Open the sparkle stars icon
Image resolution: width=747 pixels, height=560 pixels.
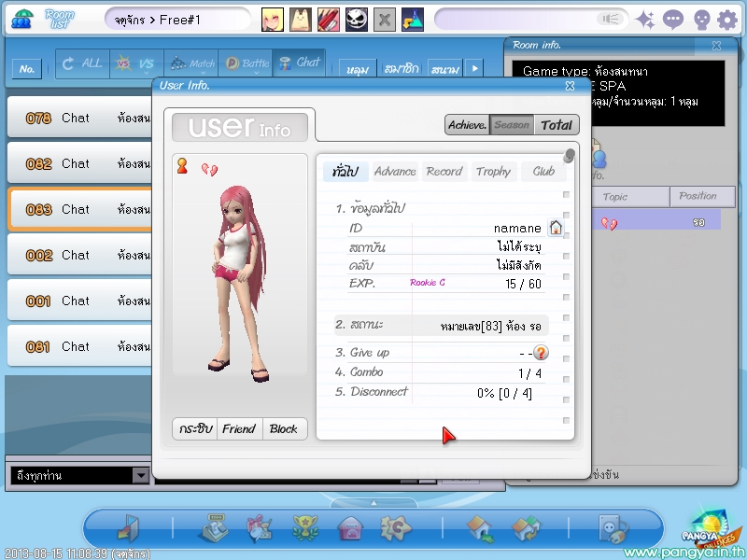(645, 20)
